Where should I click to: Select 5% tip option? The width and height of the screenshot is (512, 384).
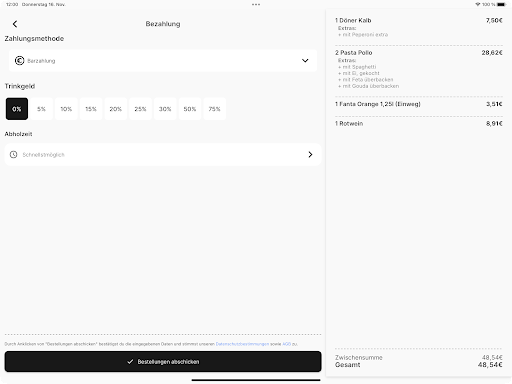41,109
